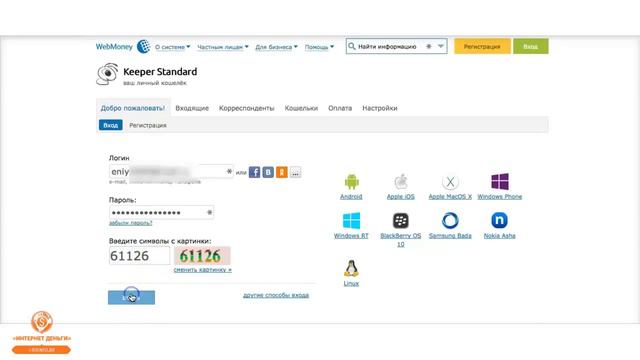Focus the Пароль input field
The image size is (640, 360).
point(161,213)
